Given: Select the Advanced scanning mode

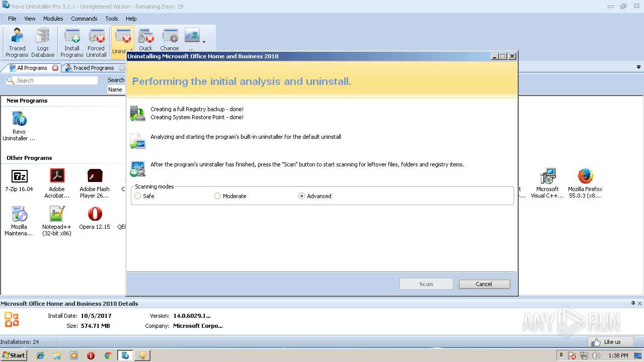Looking at the screenshot, I should [x=315, y=196].
